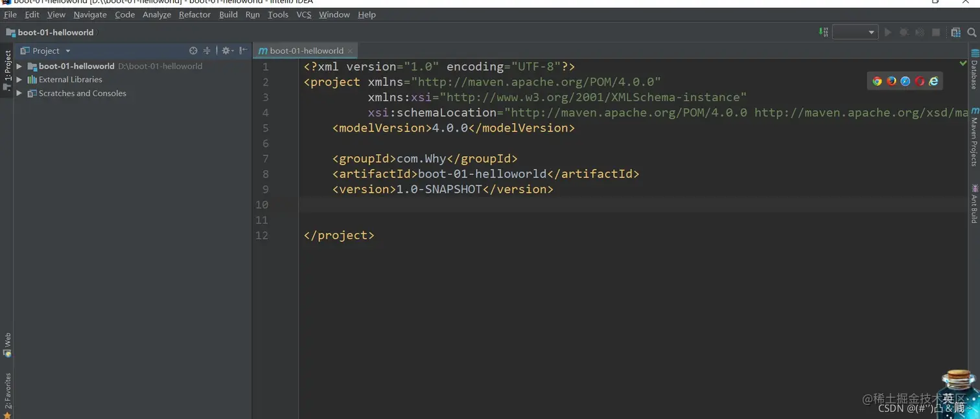Screen dimensions: 980x419
Task: Open in Safari browser icon
Action: [x=905, y=81]
